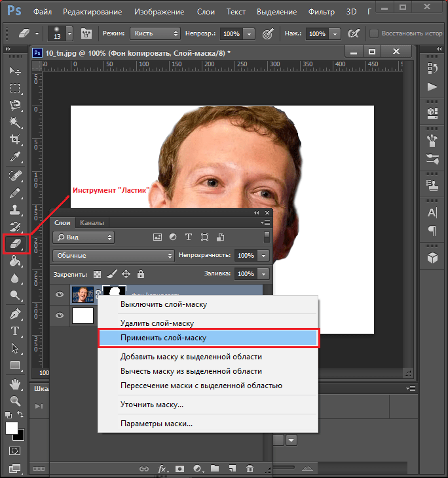Image resolution: width=448 pixels, height=478 pixels.
Task: Open the Наж. flow dropdown arrow
Action: point(335,34)
